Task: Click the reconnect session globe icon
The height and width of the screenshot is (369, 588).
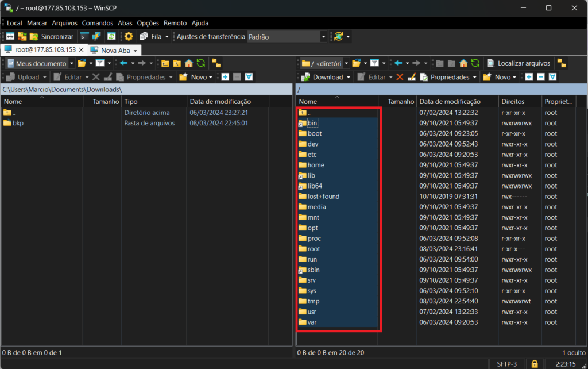Action: click(x=339, y=36)
